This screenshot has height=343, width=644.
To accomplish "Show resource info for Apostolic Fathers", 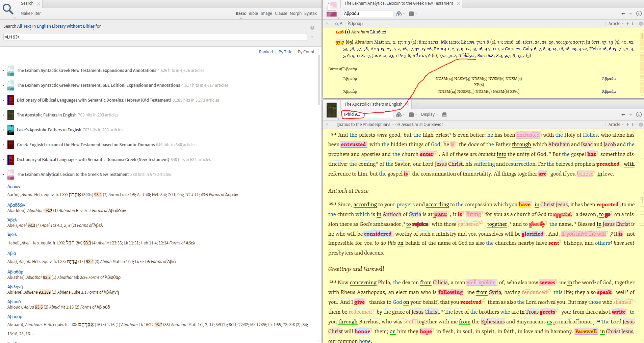I will coord(639,115).
